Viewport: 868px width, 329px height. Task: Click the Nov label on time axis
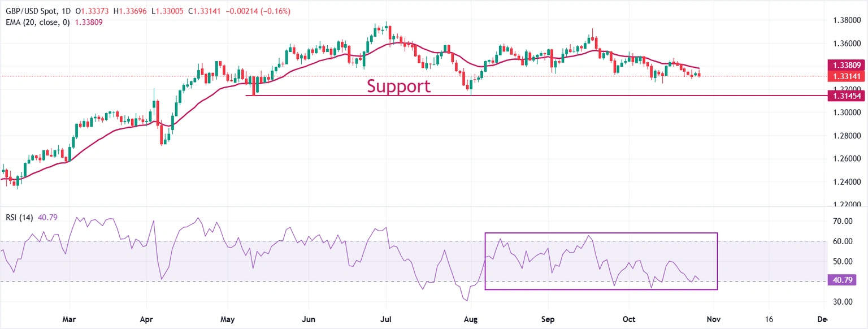click(x=712, y=319)
